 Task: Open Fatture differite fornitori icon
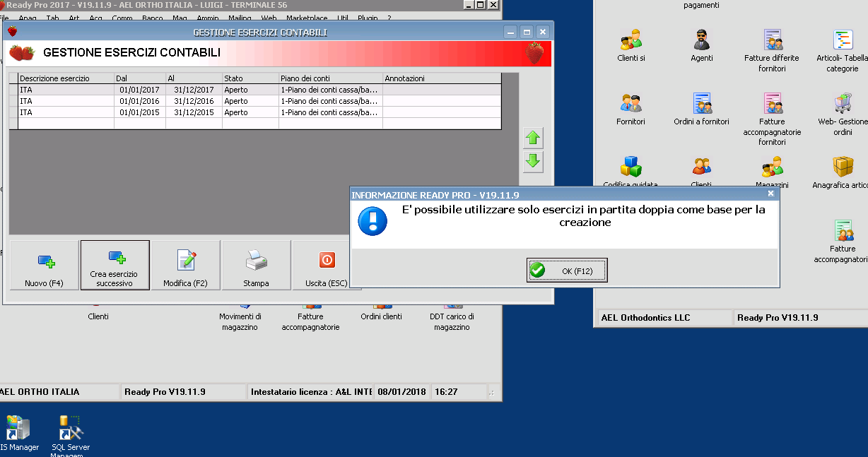(772, 40)
